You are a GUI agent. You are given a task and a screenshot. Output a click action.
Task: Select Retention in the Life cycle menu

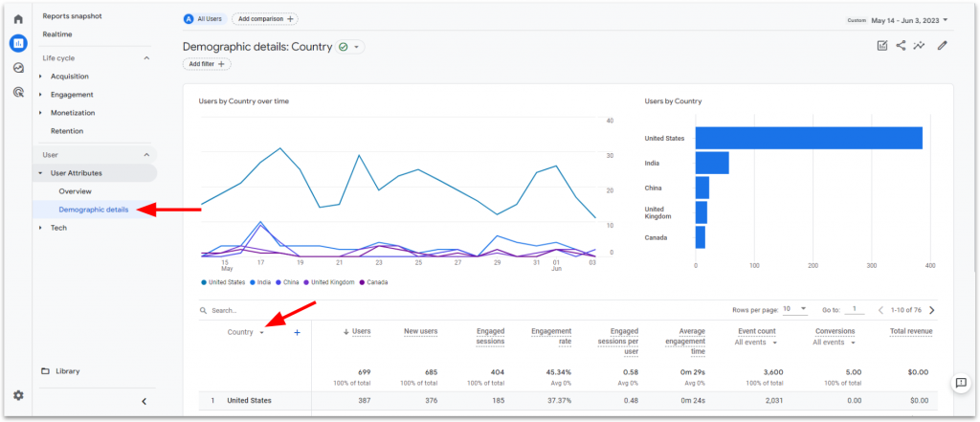[67, 131]
